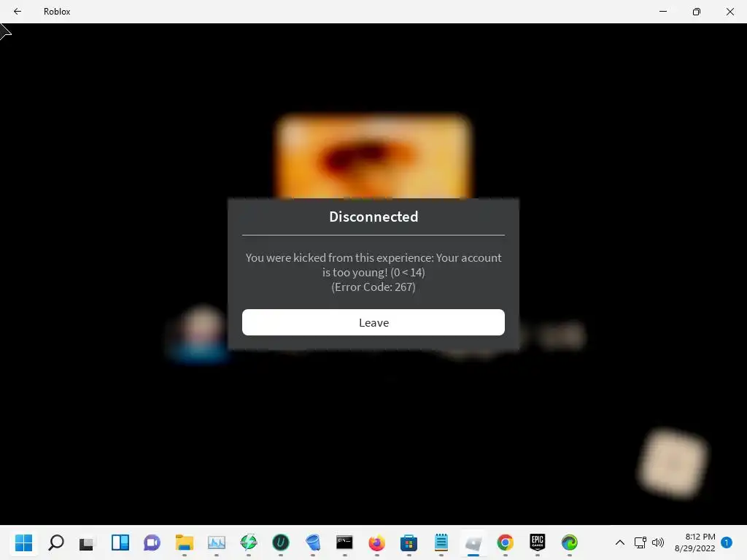Viewport: 747px width, 560px height.
Task: Open Microsoft Edge Dev from the taskbar
Action: [569, 542]
